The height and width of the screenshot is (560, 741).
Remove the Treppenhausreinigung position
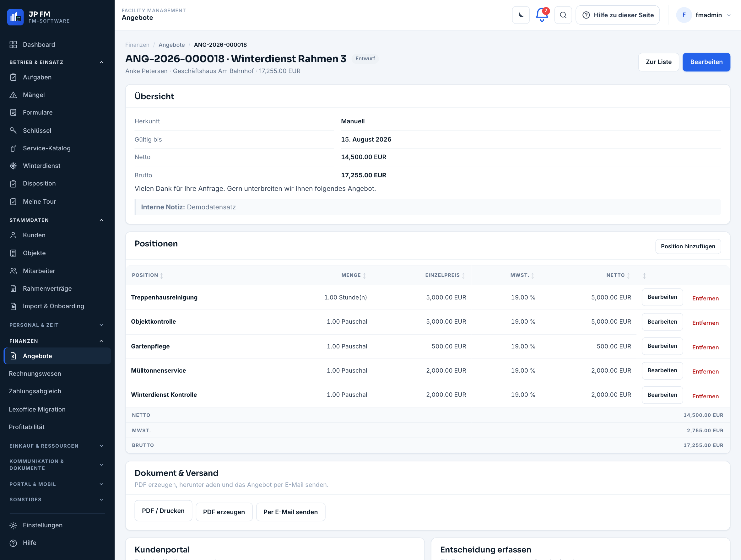[x=705, y=299]
